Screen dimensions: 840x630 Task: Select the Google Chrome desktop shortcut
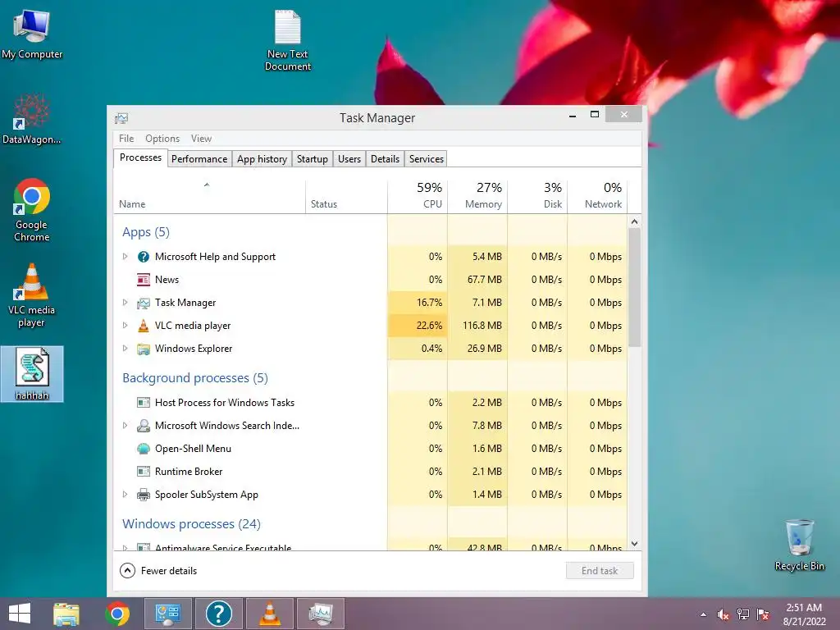(x=32, y=210)
